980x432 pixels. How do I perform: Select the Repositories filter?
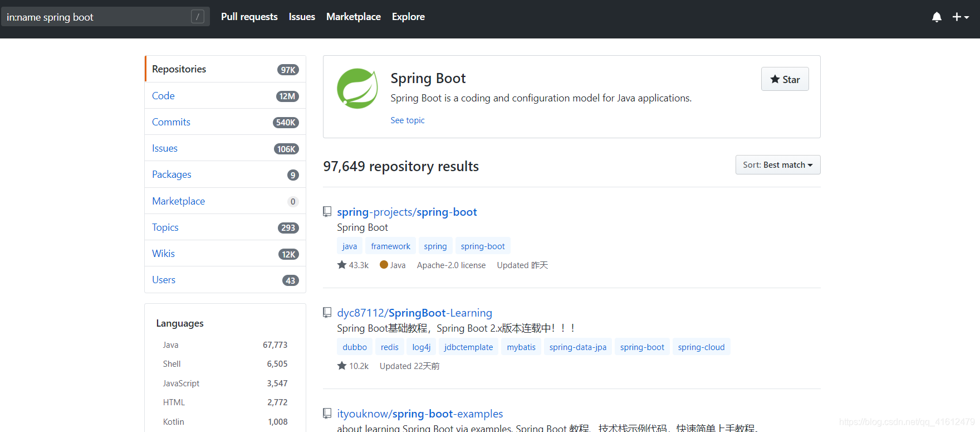[225, 69]
